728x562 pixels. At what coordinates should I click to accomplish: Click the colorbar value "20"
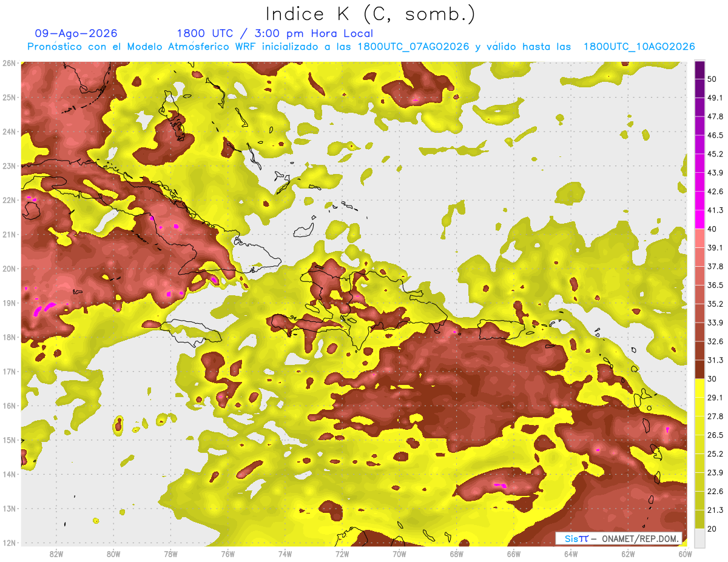tap(712, 529)
